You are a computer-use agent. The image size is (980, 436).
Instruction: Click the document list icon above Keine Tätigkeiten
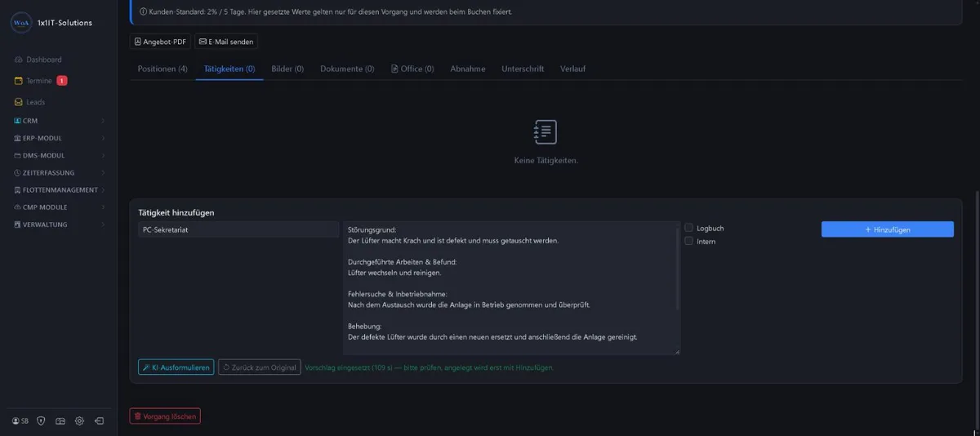pos(546,131)
